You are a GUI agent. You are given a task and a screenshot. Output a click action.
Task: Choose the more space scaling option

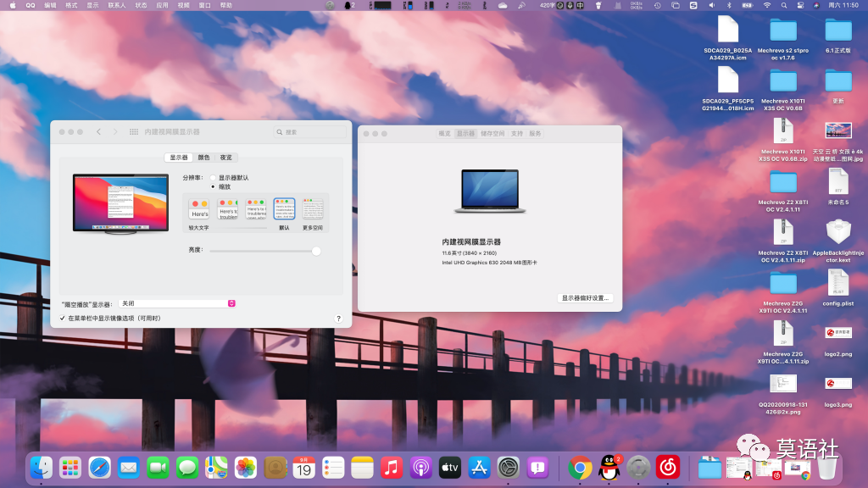[x=313, y=209]
